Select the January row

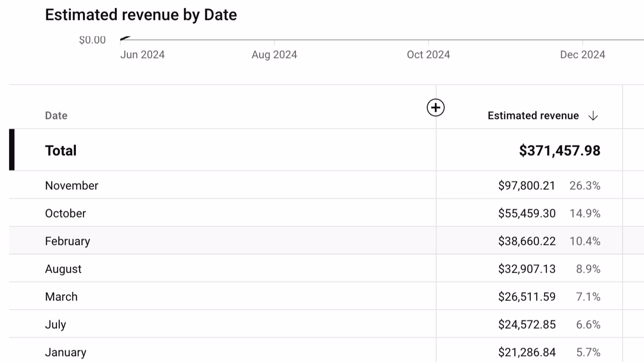(316, 351)
